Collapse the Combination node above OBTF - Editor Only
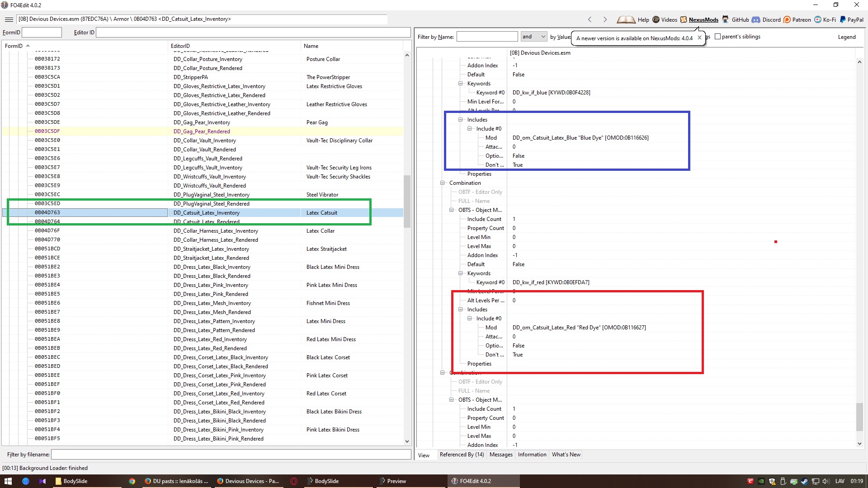 (x=442, y=183)
